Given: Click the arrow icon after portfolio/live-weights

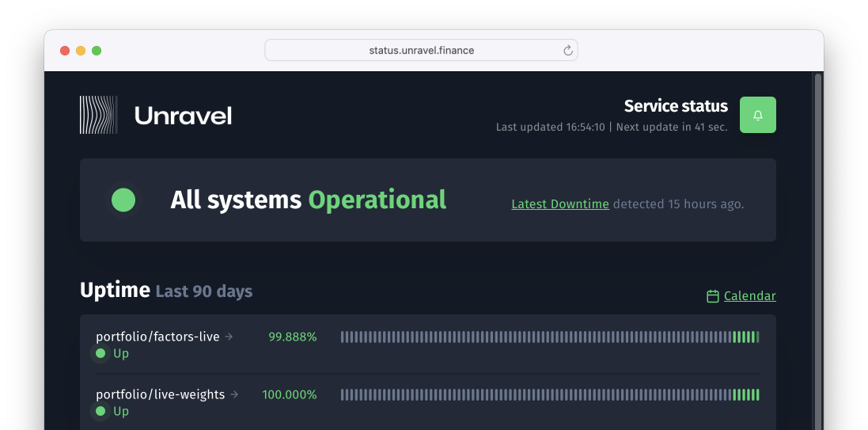Looking at the screenshot, I should (x=234, y=394).
